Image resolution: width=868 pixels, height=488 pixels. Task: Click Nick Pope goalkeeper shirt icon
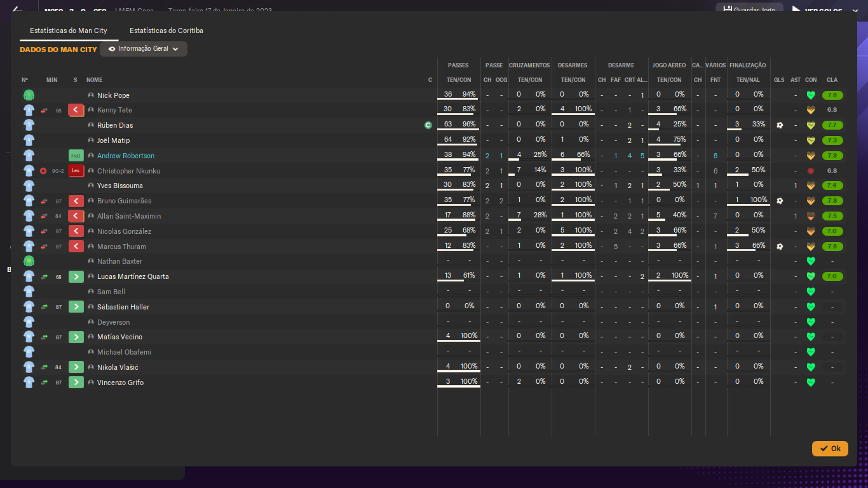click(x=29, y=95)
